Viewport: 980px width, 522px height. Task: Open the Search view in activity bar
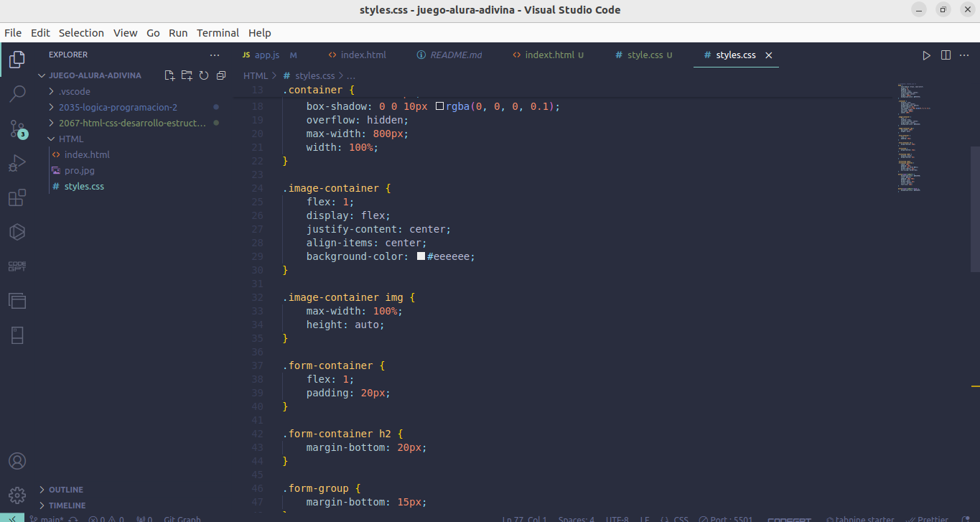[x=17, y=93]
